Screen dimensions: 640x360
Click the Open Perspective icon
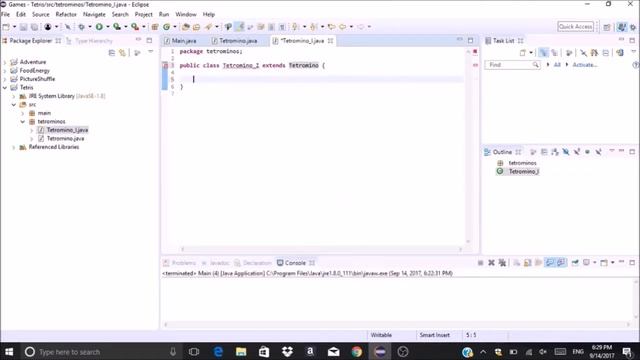(607, 27)
